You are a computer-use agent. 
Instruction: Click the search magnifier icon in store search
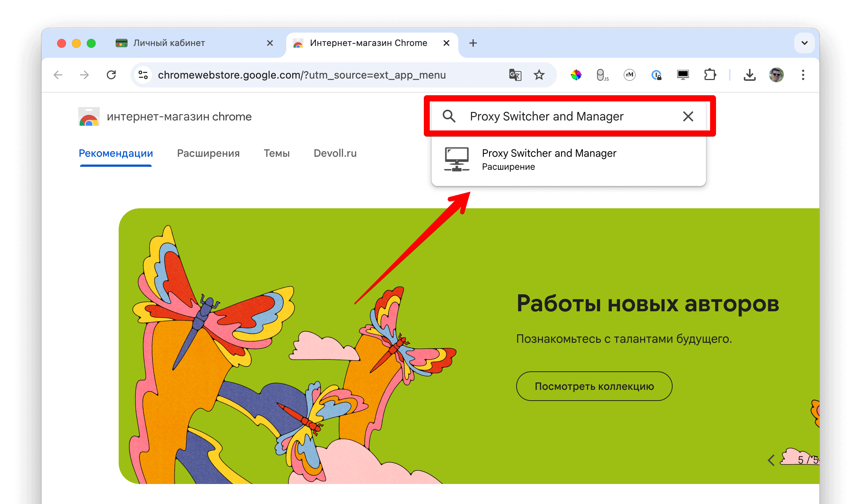(x=449, y=116)
